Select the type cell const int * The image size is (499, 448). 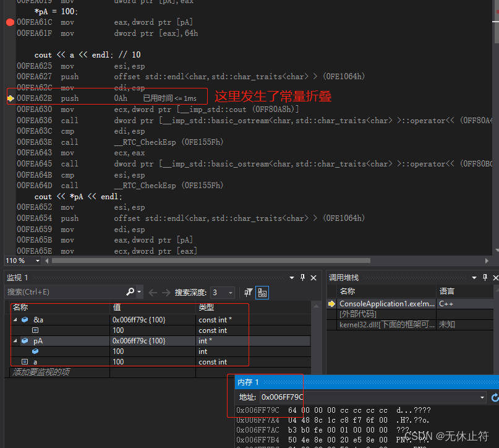pos(215,320)
